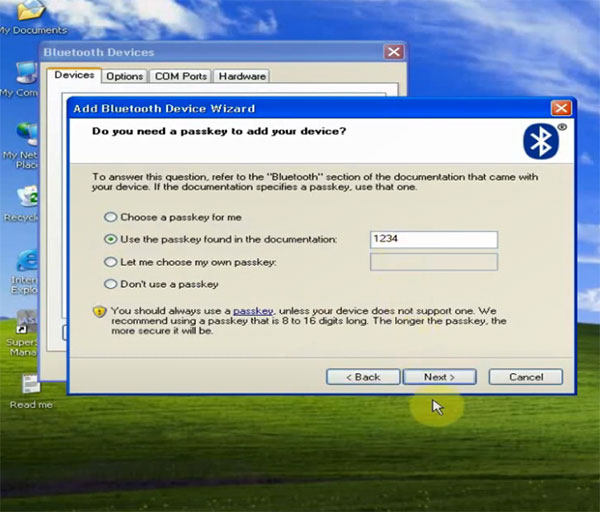Open My Documents desktop icon
The height and width of the screenshot is (512, 600).
[x=33, y=17]
